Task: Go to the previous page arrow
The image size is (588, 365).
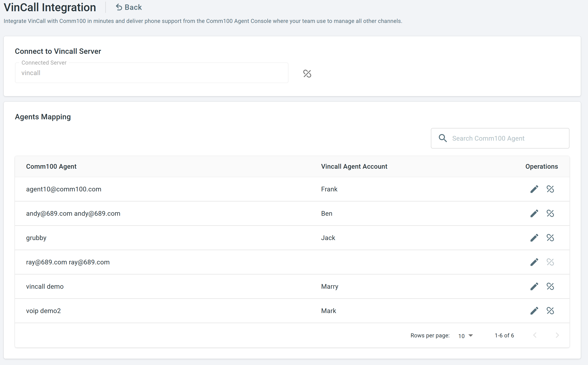Action: (x=535, y=335)
